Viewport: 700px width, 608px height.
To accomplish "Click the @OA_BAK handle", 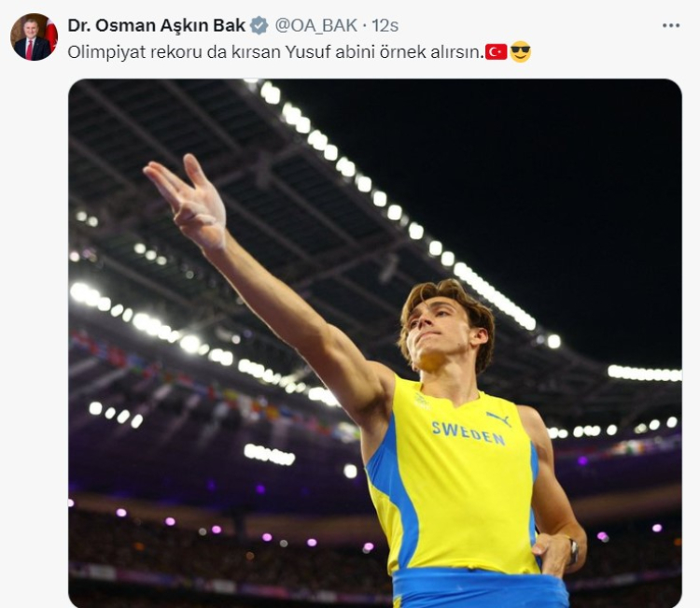I will 311,25.
